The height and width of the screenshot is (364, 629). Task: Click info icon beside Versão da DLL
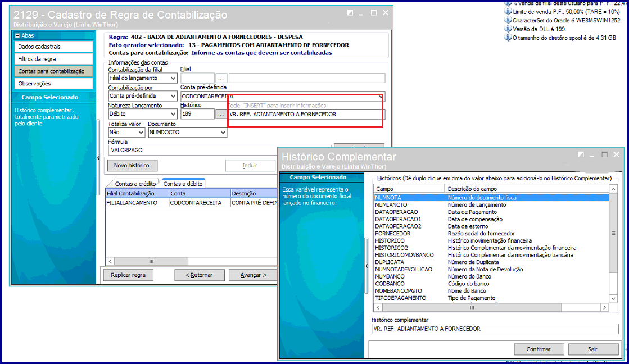pos(508,29)
